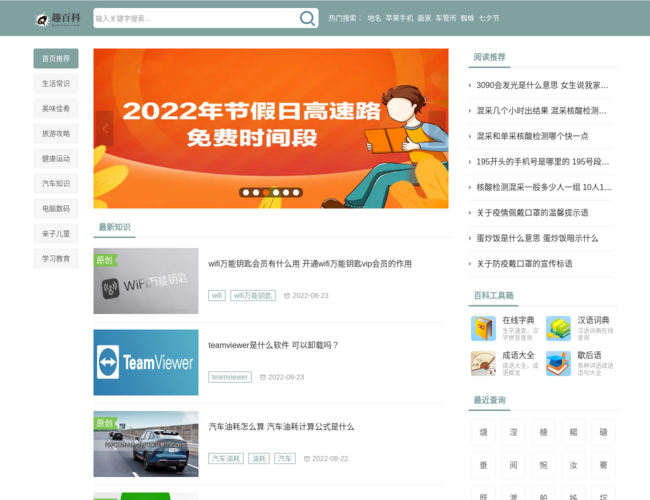This screenshot has height=500, width=650.
Task: Open the 歇后语 graduation cap icon
Action: (x=558, y=363)
